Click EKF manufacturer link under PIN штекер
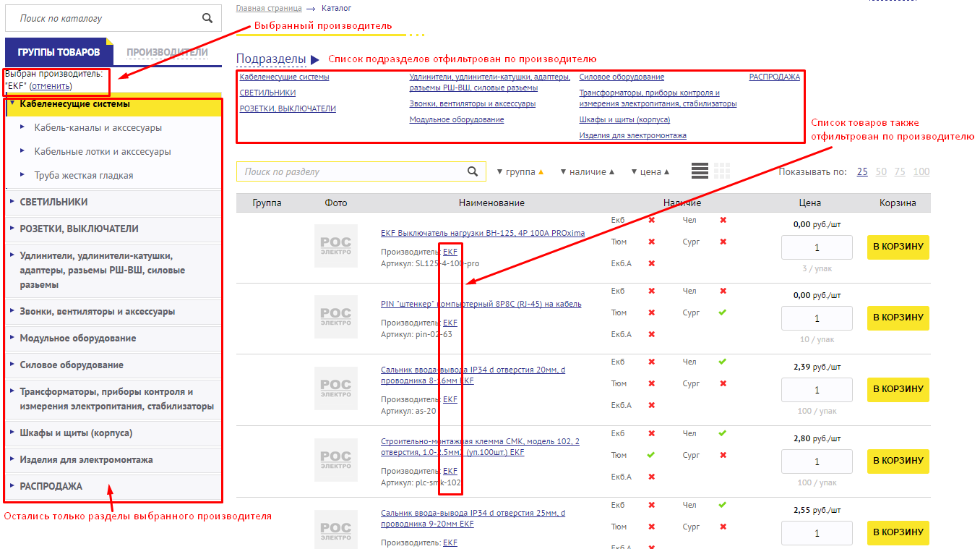980x549 pixels. point(450,323)
